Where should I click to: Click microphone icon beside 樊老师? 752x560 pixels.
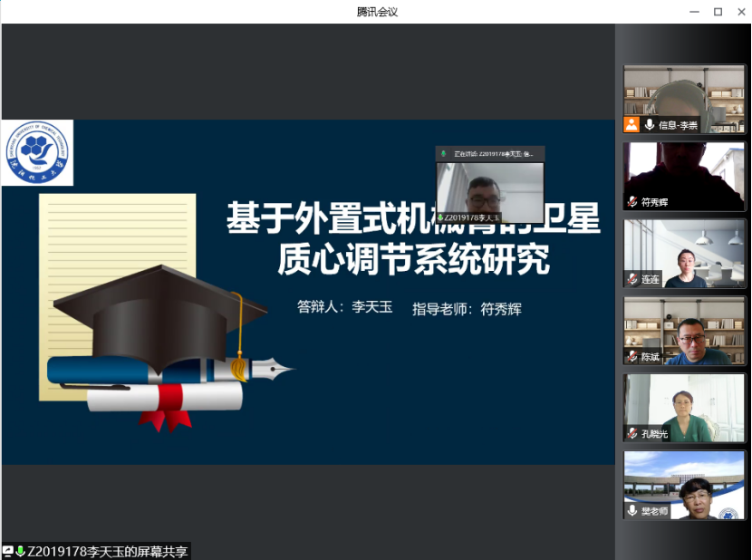[x=632, y=511]
